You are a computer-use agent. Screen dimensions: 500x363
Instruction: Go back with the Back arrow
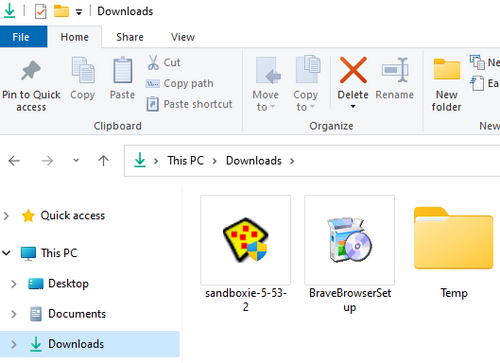[x=14, y=161]
